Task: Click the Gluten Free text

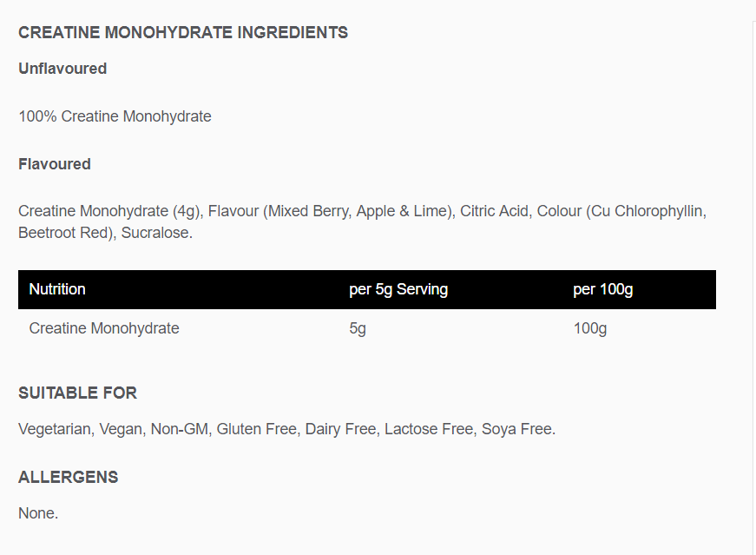Action: [257, 429]
